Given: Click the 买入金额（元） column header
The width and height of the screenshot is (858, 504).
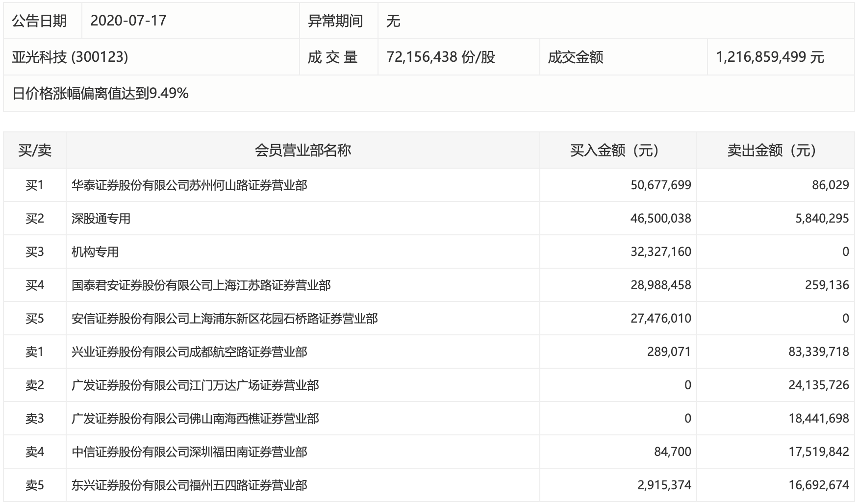Looking at the screenshot, I should pos(618,150).
